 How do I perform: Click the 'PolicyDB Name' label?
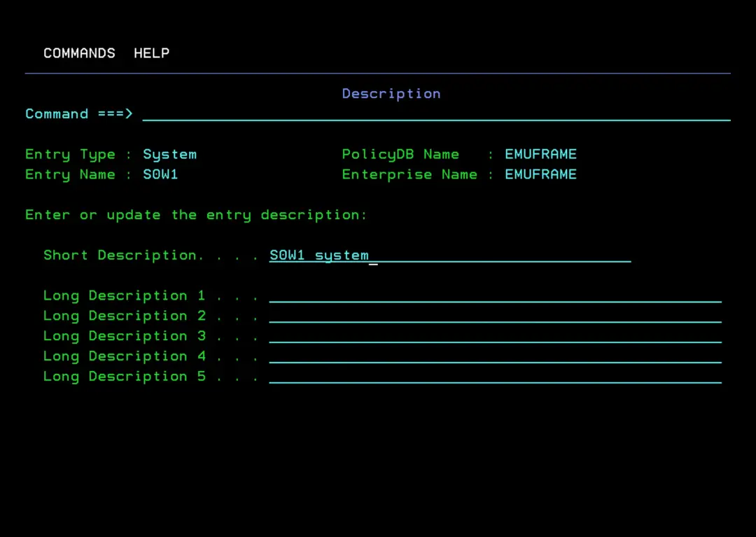point(400,155)
